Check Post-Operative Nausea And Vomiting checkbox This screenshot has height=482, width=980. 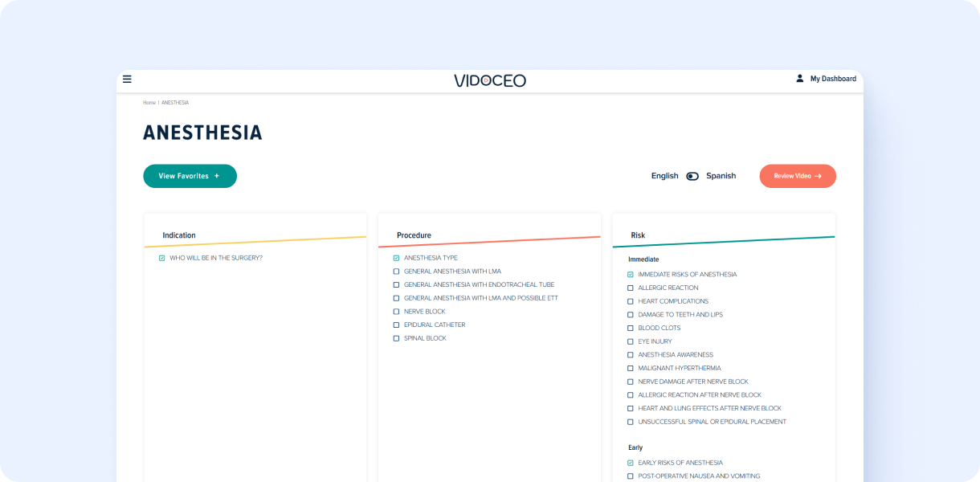point(631,476)
